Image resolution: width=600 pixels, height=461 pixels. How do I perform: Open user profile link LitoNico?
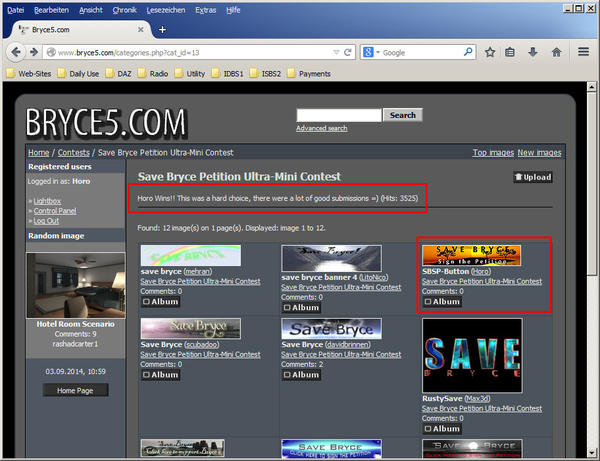click(x=373, y=277)
